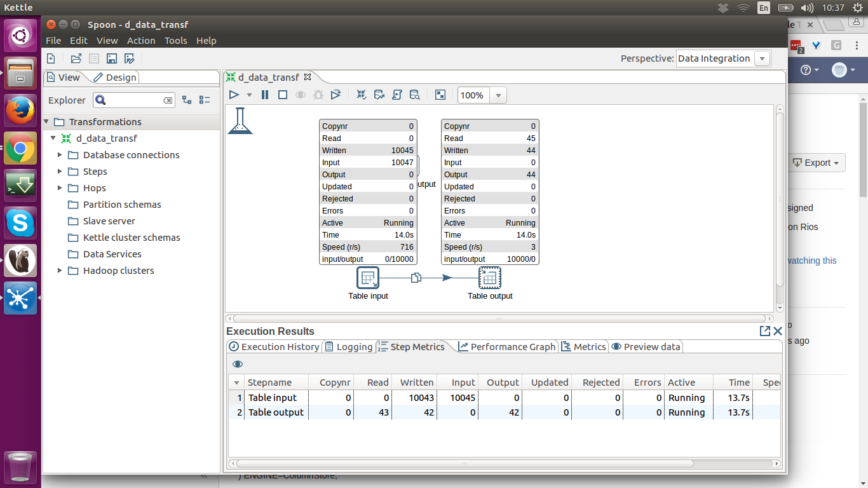Viewport: 868px width, 488px height.
Task: Open the Explore database icon
Action: tap(415, 95)
